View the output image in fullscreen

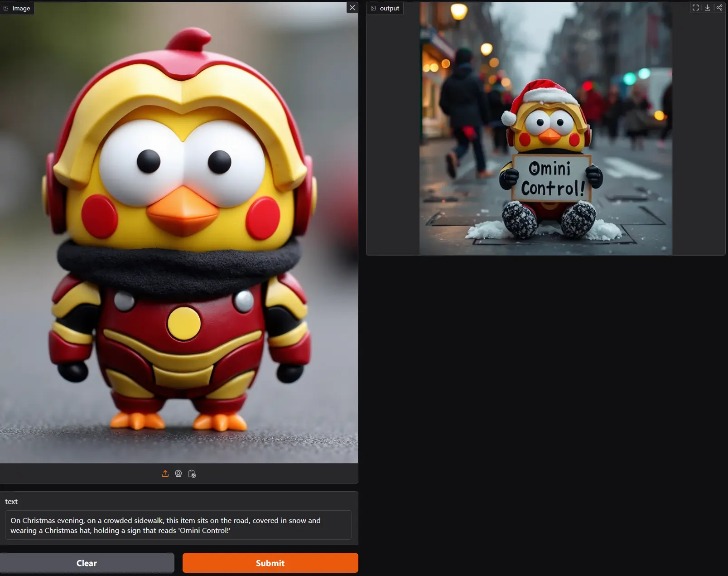click(x=695, y=8)
